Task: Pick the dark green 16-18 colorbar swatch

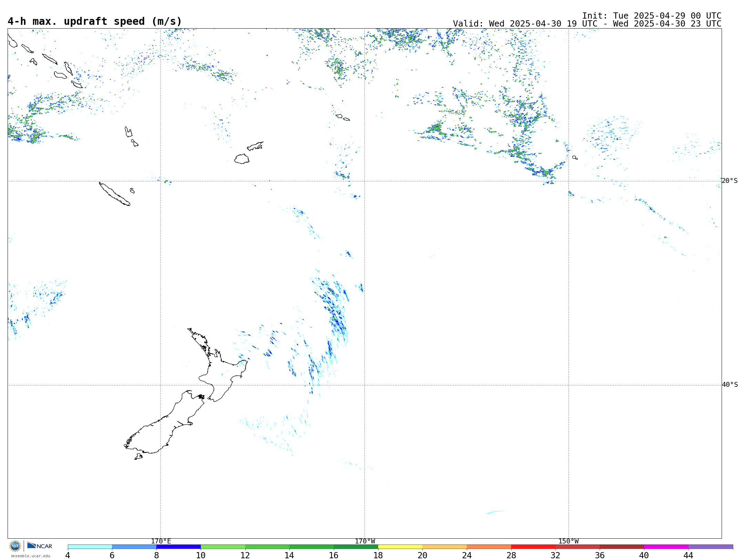Action: pyautogui.click(x=356, y=547)
